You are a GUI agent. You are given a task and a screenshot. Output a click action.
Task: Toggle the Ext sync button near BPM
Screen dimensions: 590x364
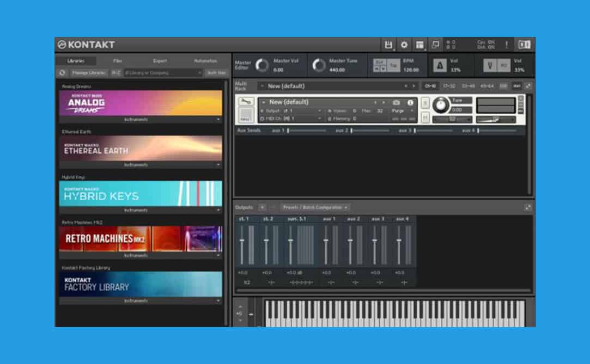click(379, 62)
